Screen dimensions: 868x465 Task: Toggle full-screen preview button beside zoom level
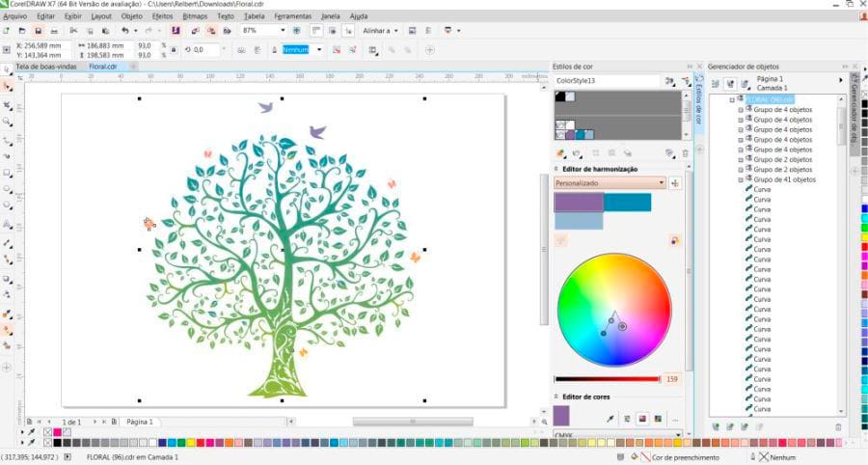297,31
